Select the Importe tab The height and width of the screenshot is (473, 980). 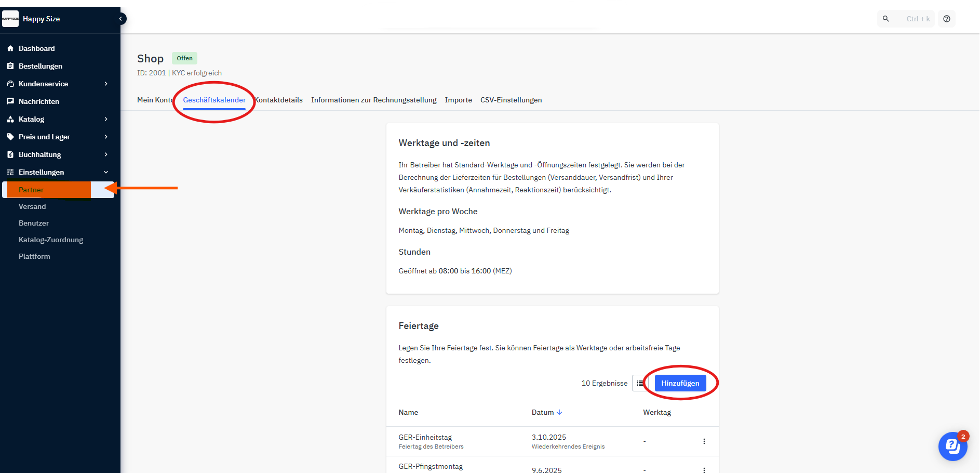click(x=458, y=100)
